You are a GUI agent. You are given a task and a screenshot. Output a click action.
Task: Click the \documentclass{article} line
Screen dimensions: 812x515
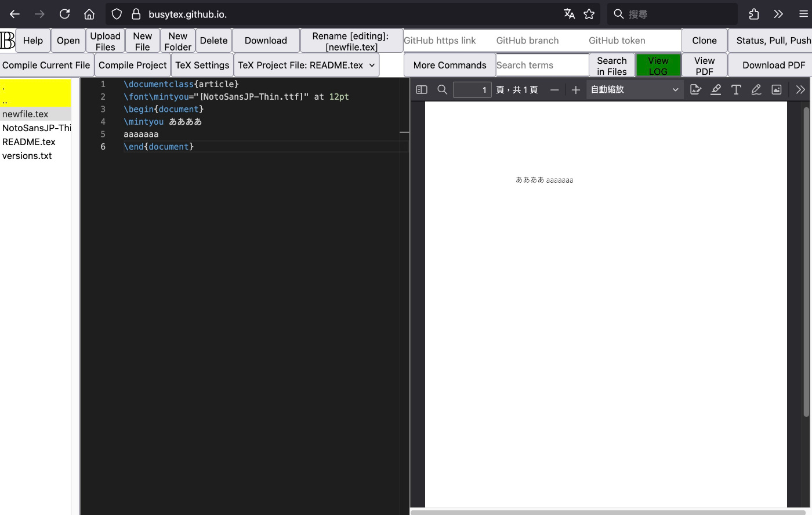(181, 84)
